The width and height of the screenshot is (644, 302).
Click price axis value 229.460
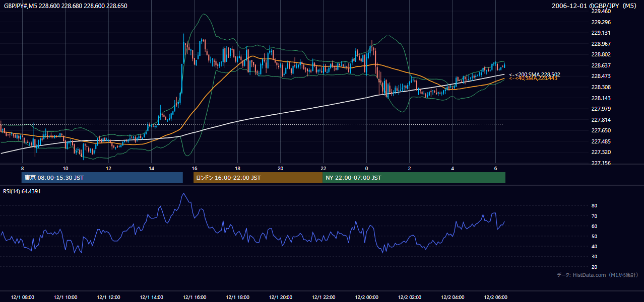point(601,11)
